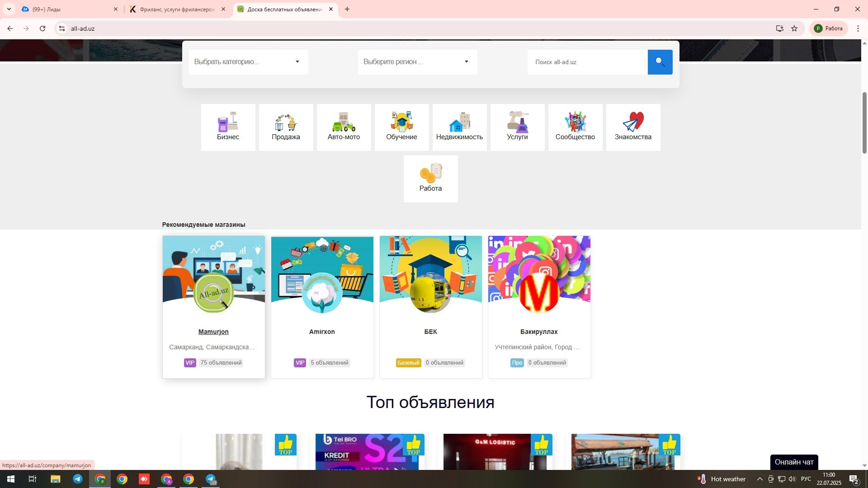Open the Недвижимость category icon
The image size is (868, 488).
[x=459, y=127]
